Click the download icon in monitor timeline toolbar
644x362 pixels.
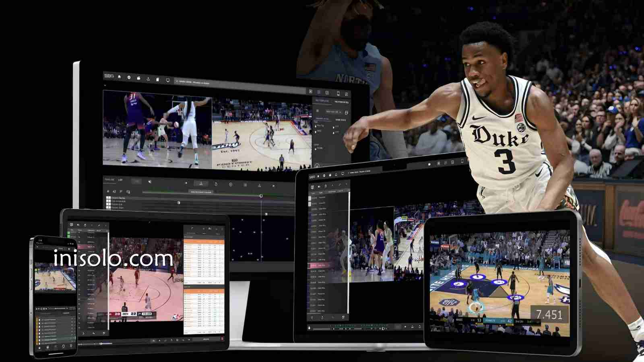(259, 185)
